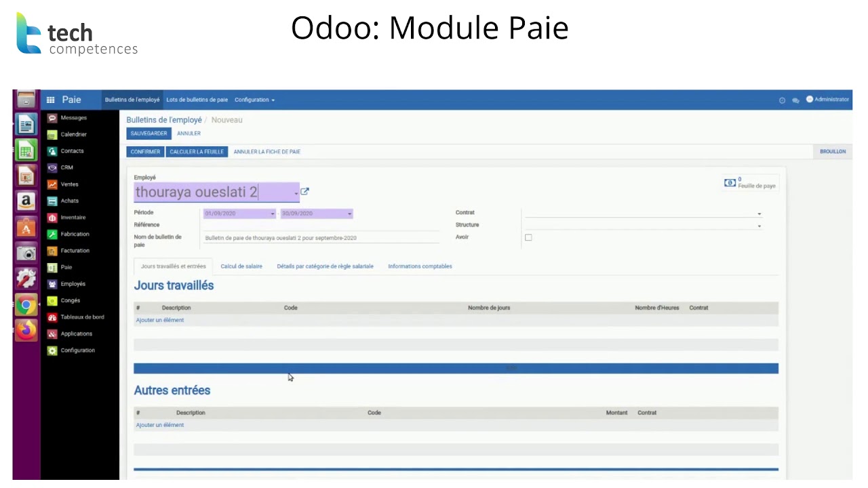The width and height of the screenshot is (868, 488).
Task: Switch to the Détails par catégorie de règle salariale tab
Action: pyautogui.click(x=325, y=266)
